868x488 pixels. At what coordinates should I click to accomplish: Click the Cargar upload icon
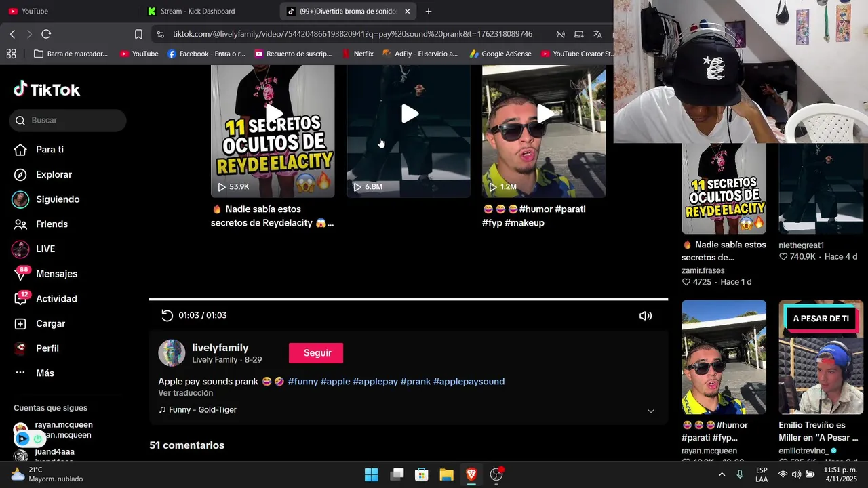point(20,324)
